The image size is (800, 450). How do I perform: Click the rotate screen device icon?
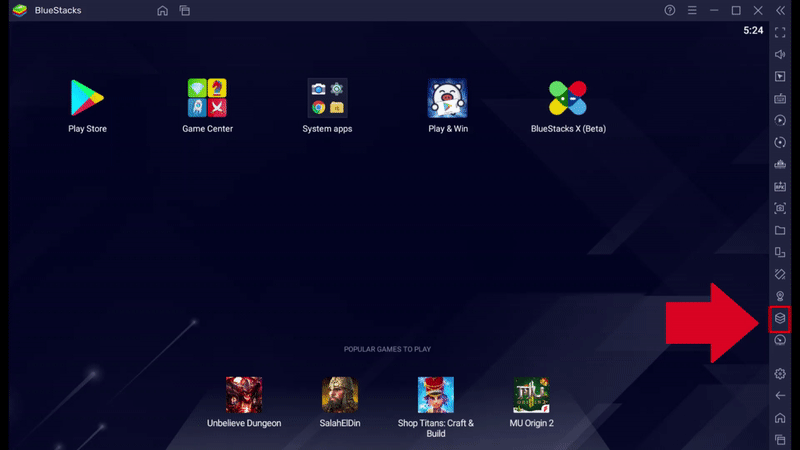coord(780,253)
